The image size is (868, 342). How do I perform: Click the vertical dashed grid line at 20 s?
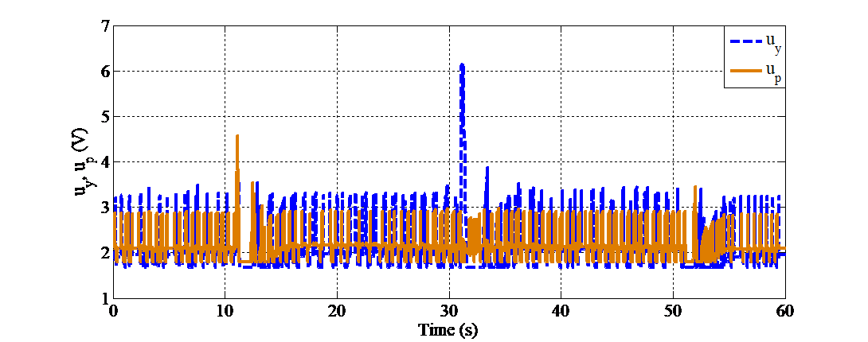click(x=337, y=119)
